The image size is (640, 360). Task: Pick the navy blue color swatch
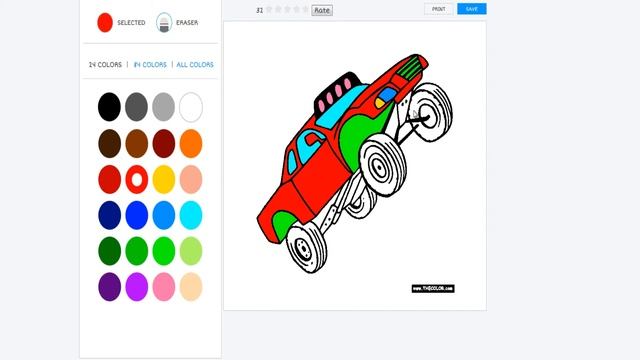[109, 215]
